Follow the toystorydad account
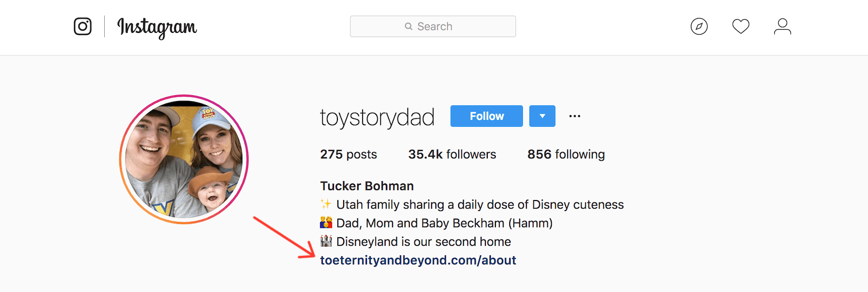The image size is (868, 292). click(x=486, y=116)
